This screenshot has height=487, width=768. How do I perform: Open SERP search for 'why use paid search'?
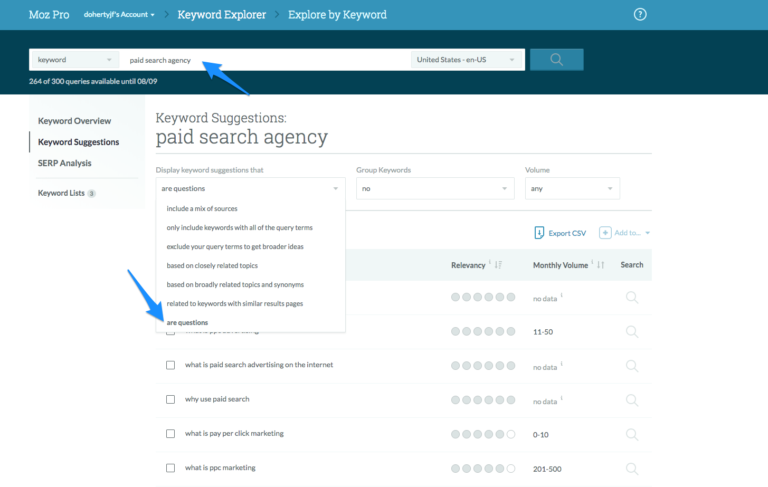click(x=631, y=400)
